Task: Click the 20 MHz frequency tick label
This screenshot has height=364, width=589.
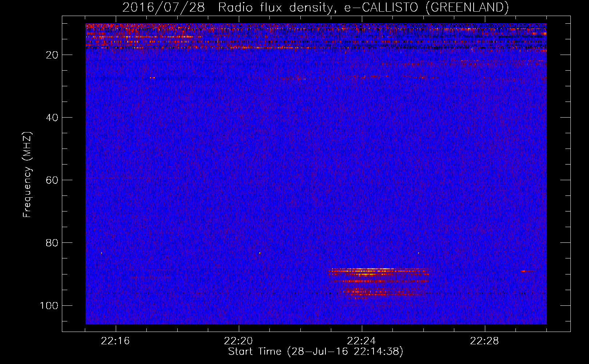Action: pyautogui.click(x=52, y=55)
